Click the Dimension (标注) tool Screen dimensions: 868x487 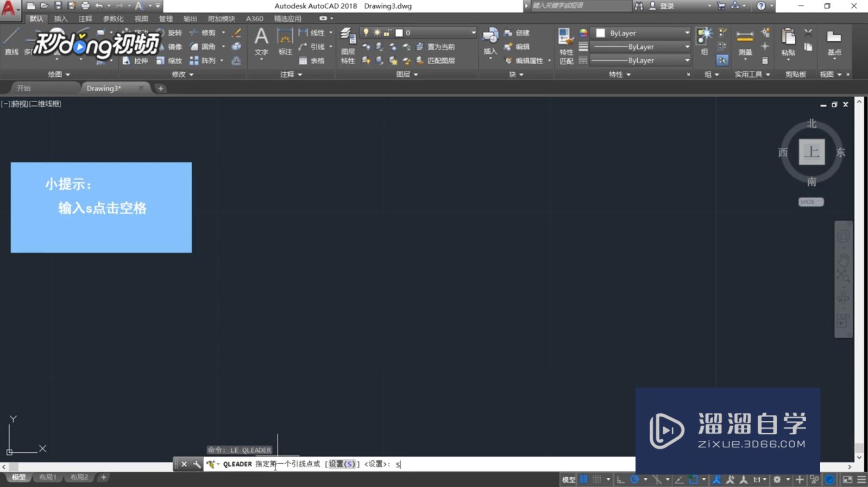pos(285,42)
